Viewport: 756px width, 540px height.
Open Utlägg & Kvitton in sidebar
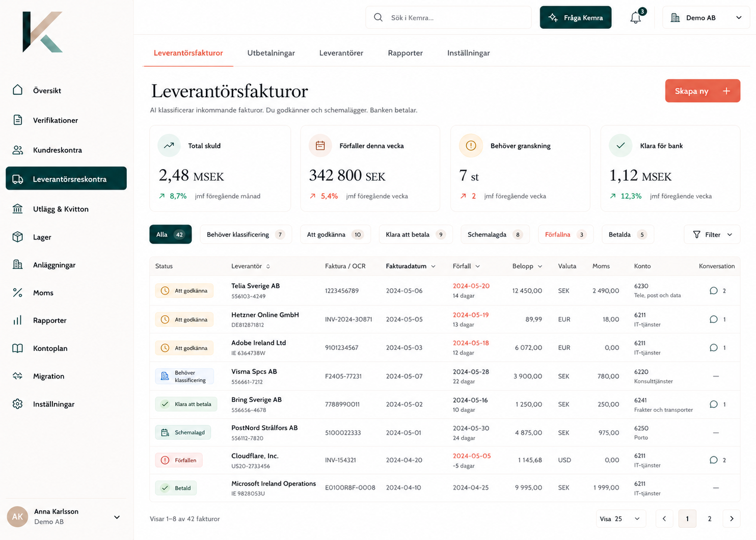coord(66,209)
